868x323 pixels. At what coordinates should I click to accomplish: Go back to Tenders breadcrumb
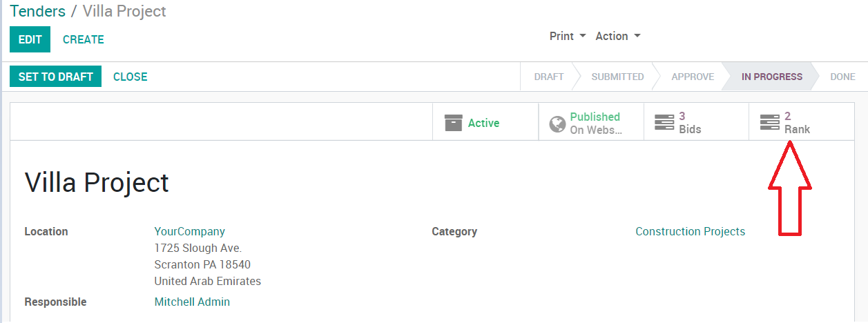[x=37, y=12]
